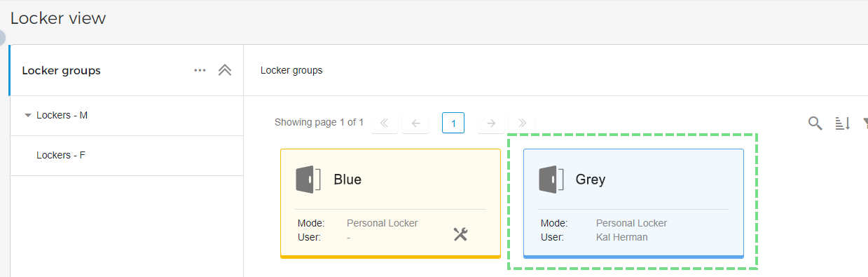
Task: Open the sort order options
Action: [x=843, y=123]
